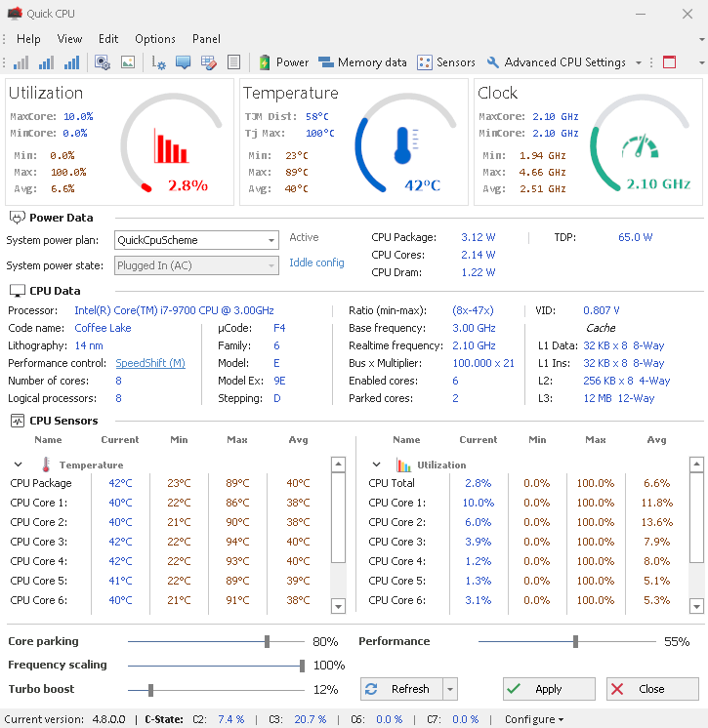The image size is (708, 728).
Task: Click the Current version 4.8.0.0 text
Action: 64,719
